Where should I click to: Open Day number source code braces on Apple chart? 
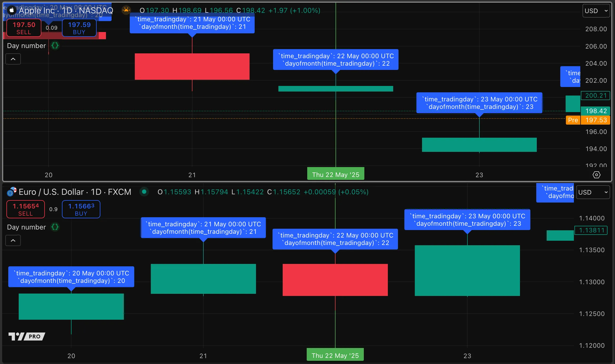[55, 46]
